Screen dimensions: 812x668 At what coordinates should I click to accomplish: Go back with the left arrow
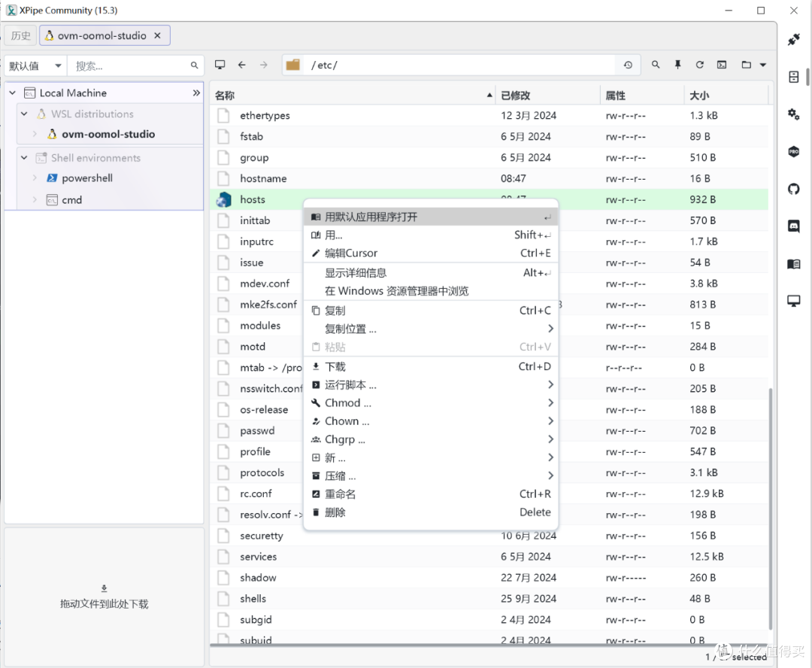coord(242,65)
